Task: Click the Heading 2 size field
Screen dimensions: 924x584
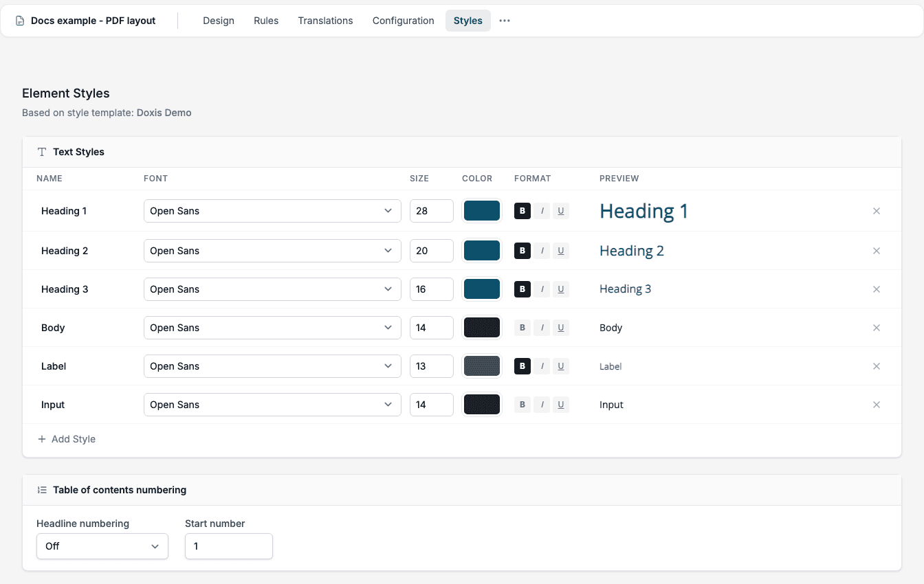Action: coord(432,251)
